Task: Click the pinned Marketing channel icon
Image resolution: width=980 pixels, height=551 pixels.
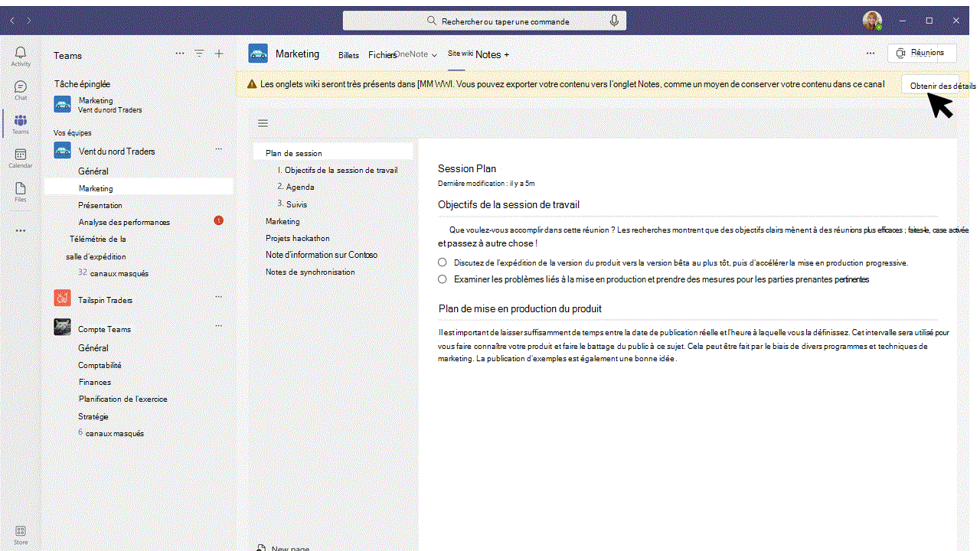Action: (63, 105)
